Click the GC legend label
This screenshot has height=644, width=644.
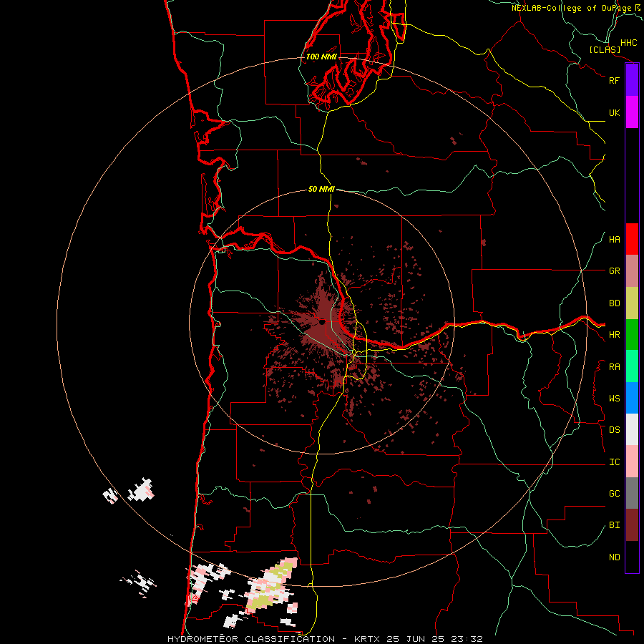(x=614, y=493)
